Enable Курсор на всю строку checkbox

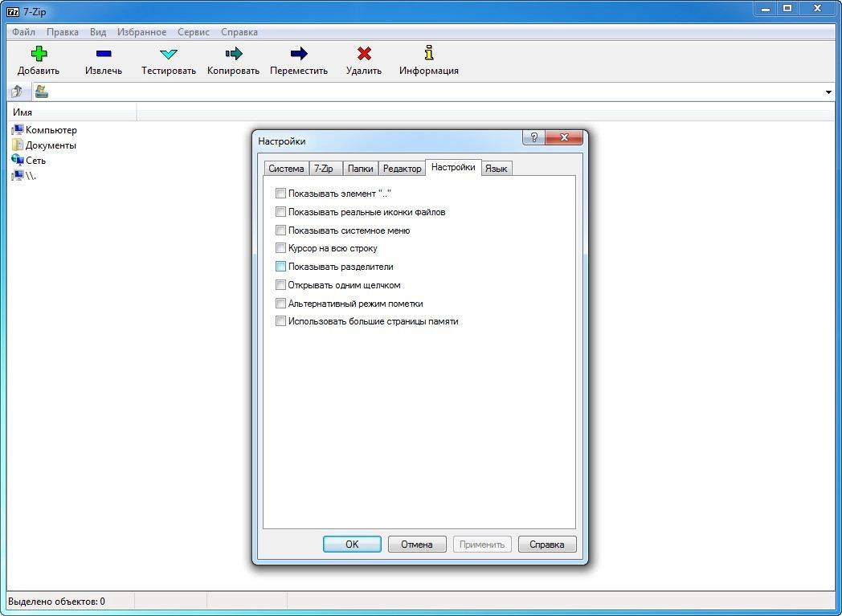(x=280, y=248)
